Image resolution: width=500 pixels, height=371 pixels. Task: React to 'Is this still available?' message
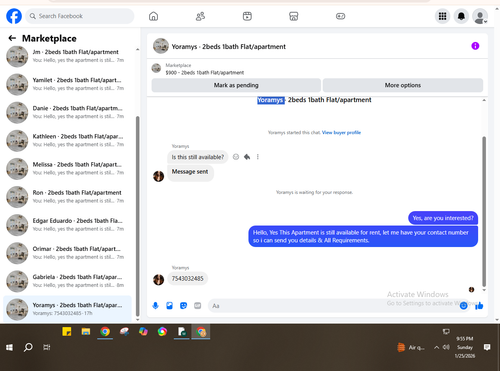pyautogui.click(x=236, y=157)
